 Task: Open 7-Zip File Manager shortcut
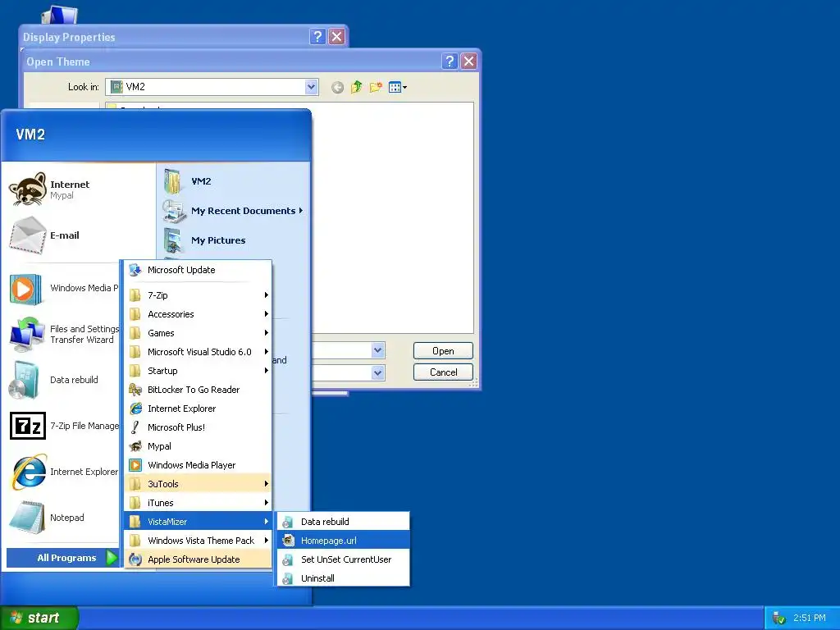pyautogui.click(x=63, y=426)
